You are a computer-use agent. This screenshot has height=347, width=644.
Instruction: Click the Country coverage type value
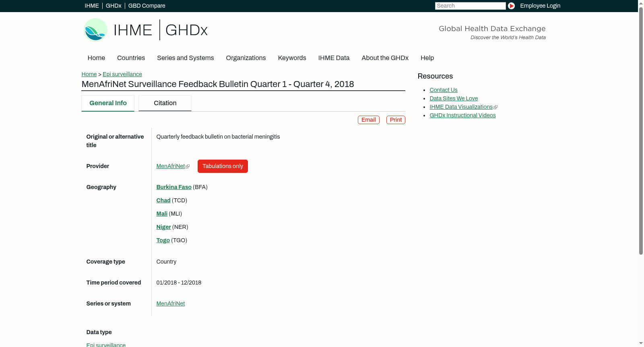pyautogui.click(x=166, y=262)
